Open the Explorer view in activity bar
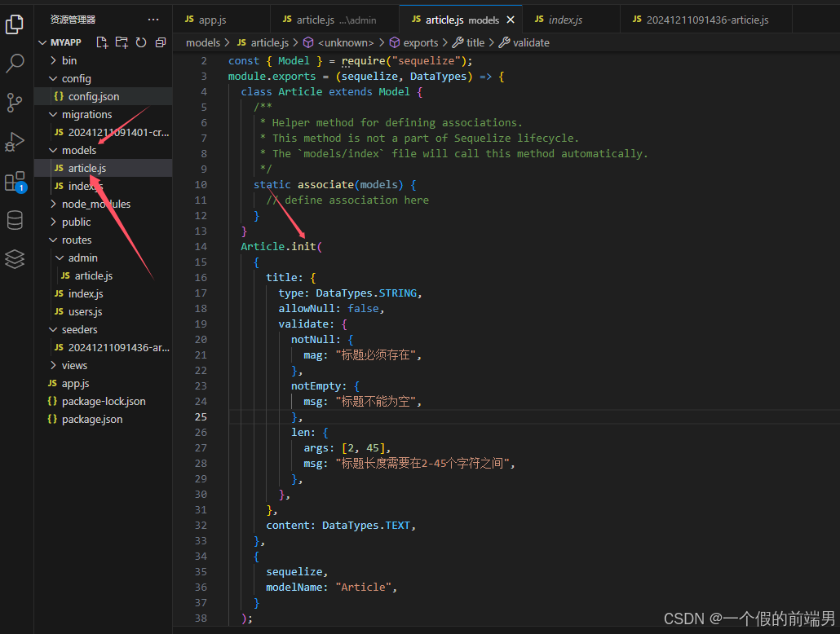840x634 pixels. click(x=15, y=24)
